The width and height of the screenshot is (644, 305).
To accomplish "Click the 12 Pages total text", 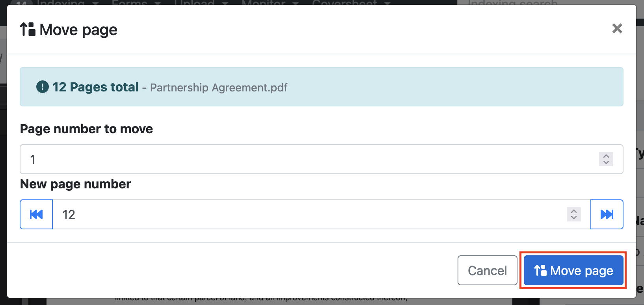I will 95,87.
